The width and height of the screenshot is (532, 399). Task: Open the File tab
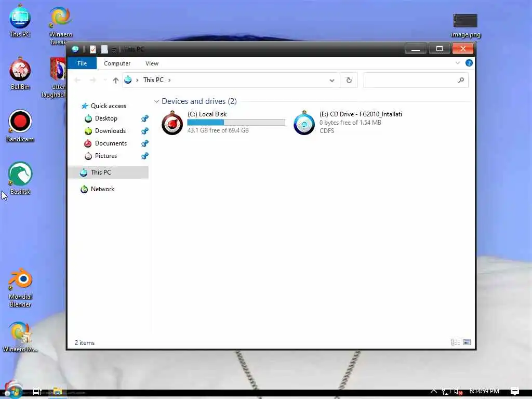pos(82,63)
